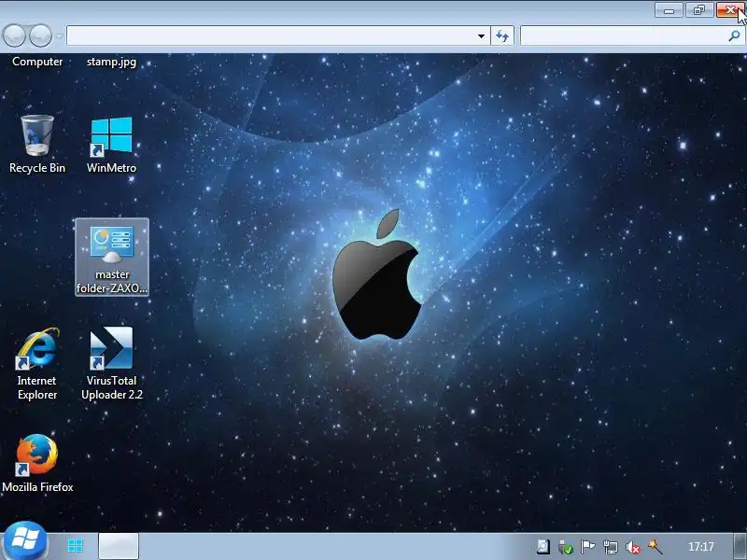Open the Windows Start orb
This screenshot has width=747, height=560.
25,541
